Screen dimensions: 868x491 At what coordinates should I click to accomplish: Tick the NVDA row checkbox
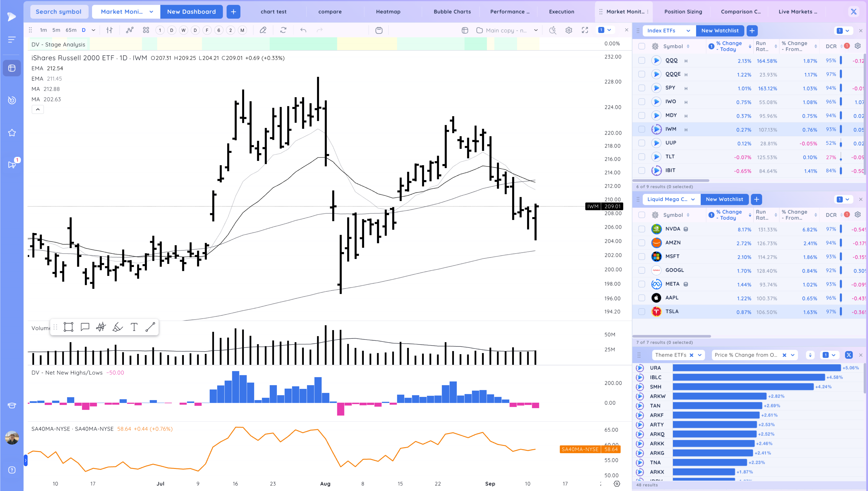642,229
